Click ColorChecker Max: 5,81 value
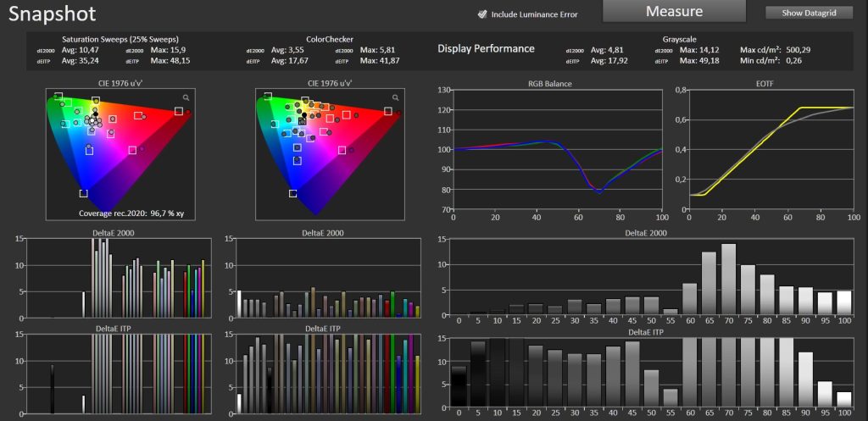This screenshot has height=421, width=868. coord(377,50)
